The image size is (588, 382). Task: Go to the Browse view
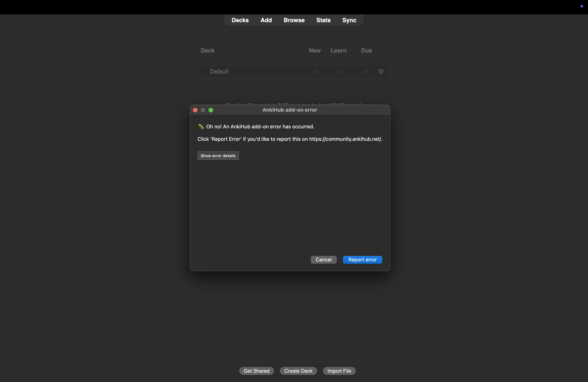pyautogui.click(x=294, y=20)
